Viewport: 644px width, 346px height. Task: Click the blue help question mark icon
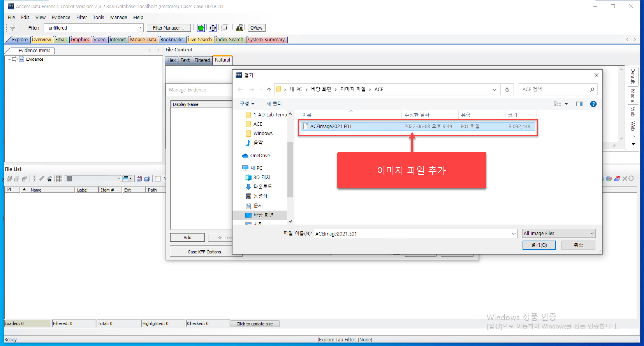click(593, 104)
